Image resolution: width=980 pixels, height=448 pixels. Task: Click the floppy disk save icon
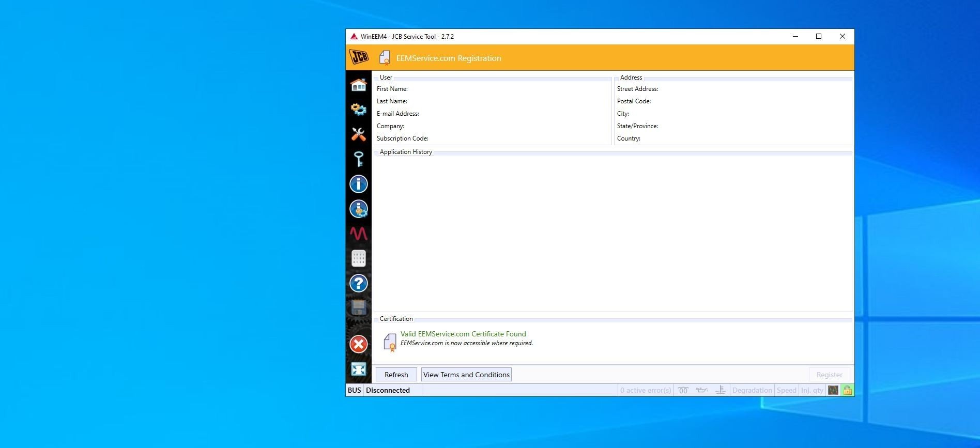(x=358, y=307)
